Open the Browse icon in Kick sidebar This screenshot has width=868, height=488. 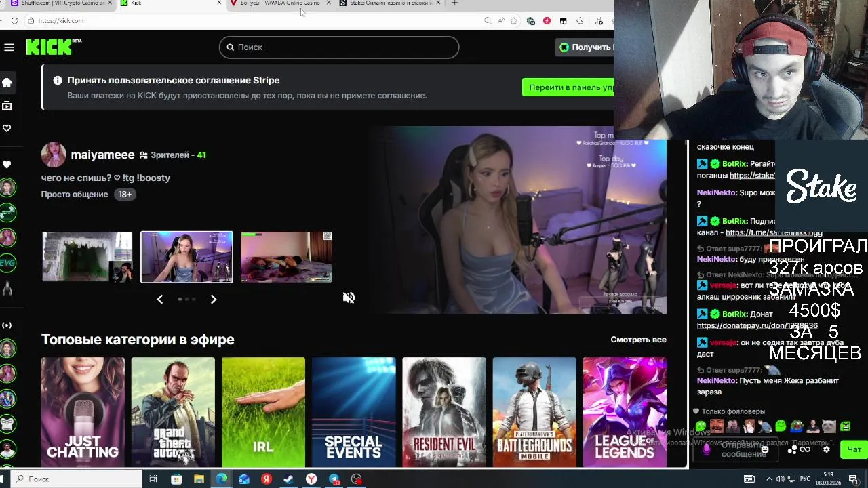click(x=7, y=106)
